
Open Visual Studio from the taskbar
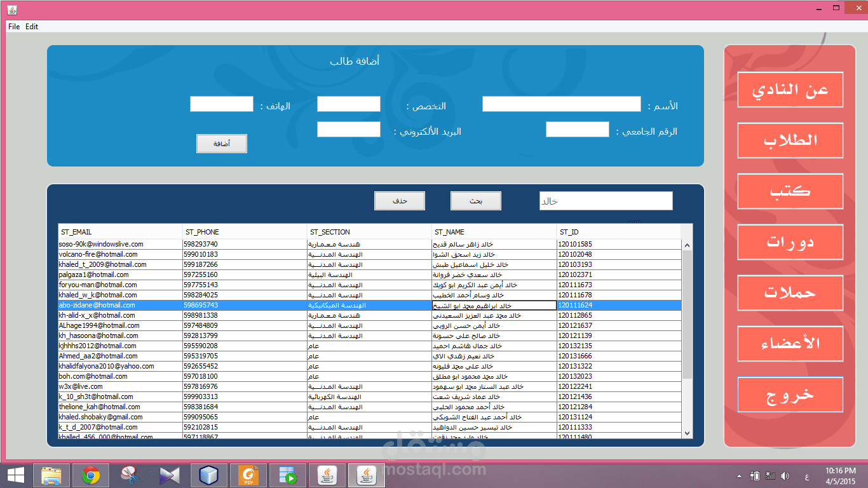pyautogui.click(x=170, y=475)
